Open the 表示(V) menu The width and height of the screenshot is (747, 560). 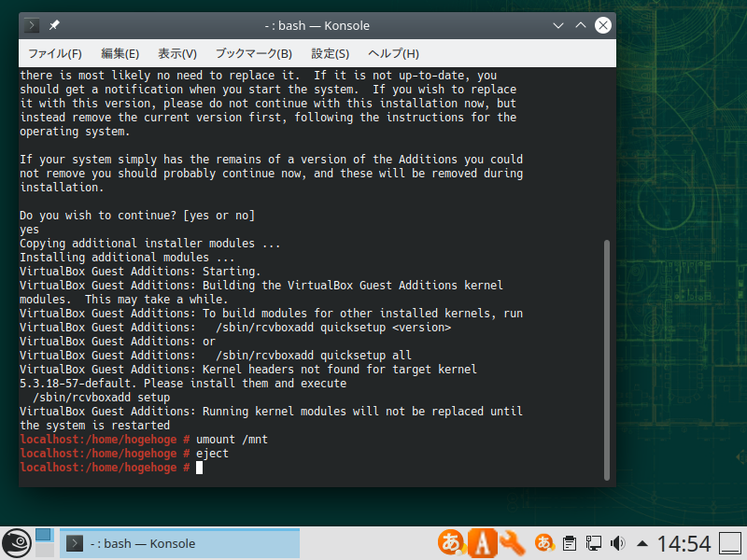177,53
